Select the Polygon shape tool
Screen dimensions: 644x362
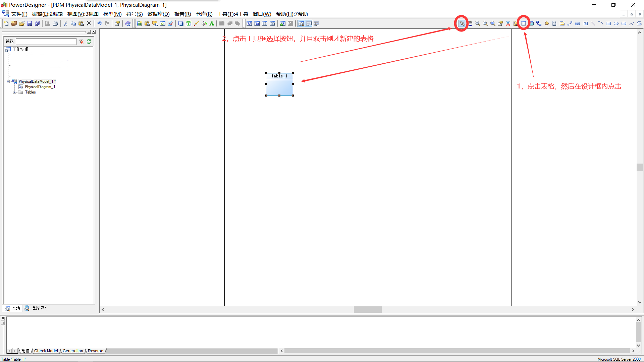click(x=639, y=23)
